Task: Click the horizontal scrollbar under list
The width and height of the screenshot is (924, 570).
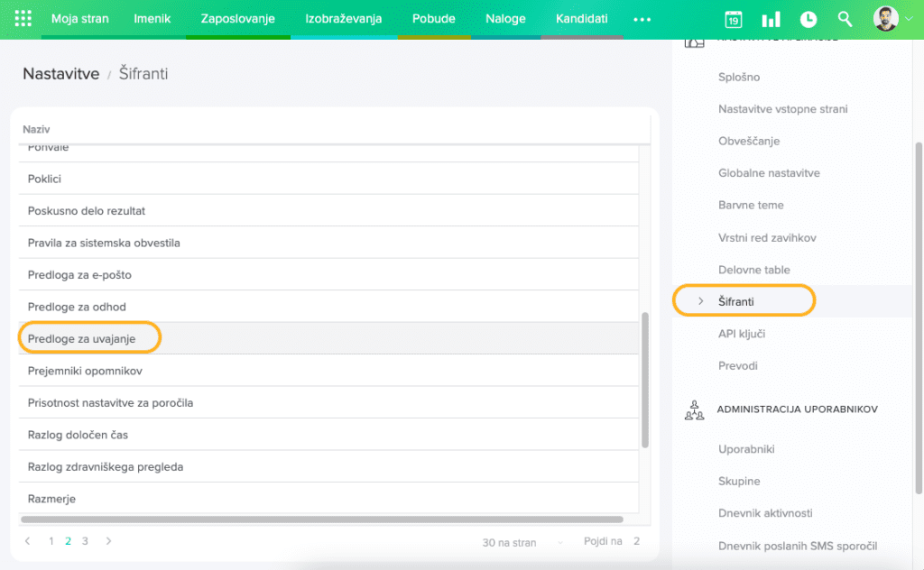Action: coord(321,519)
